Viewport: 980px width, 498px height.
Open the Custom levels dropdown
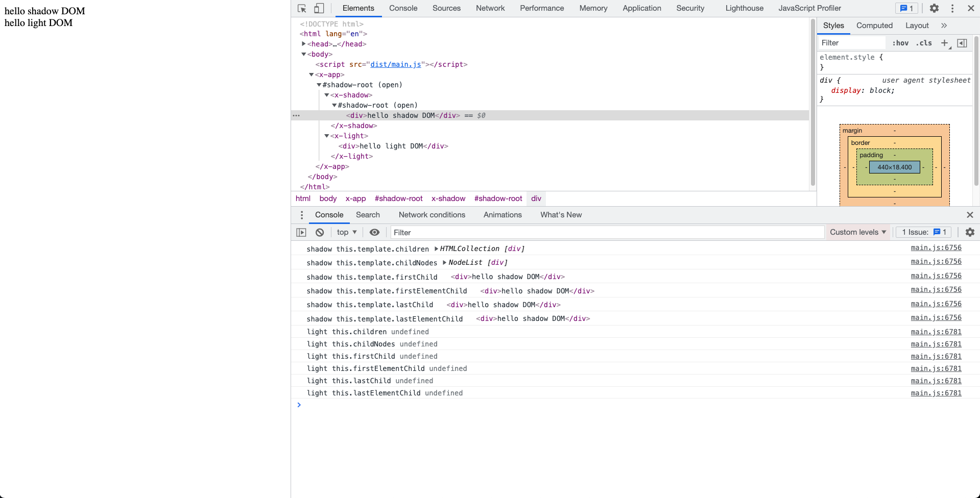[857, 232]
